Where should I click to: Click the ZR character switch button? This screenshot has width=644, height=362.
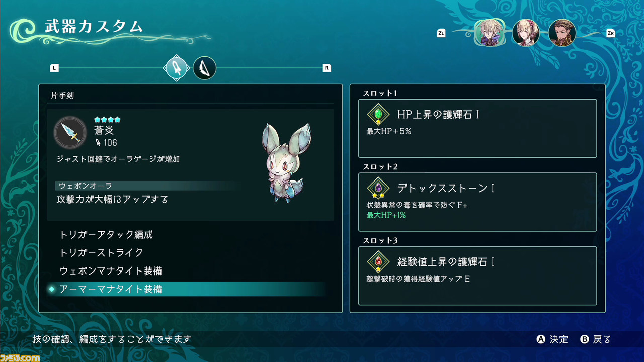coord(611,33)
